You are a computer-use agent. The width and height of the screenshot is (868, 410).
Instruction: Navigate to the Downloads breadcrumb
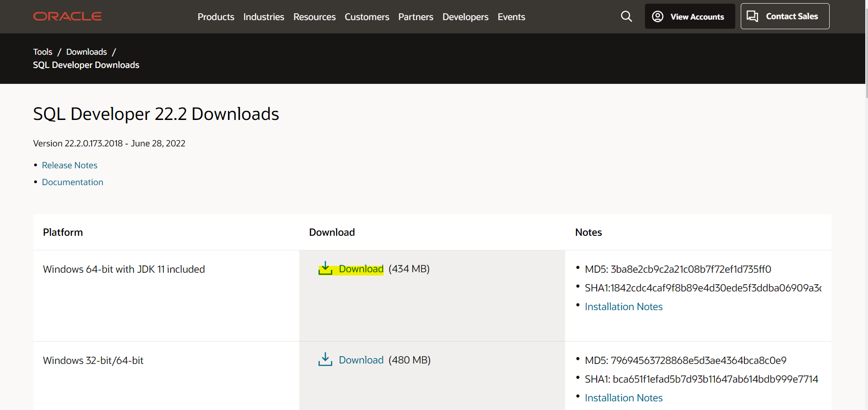tap(87, 52)
